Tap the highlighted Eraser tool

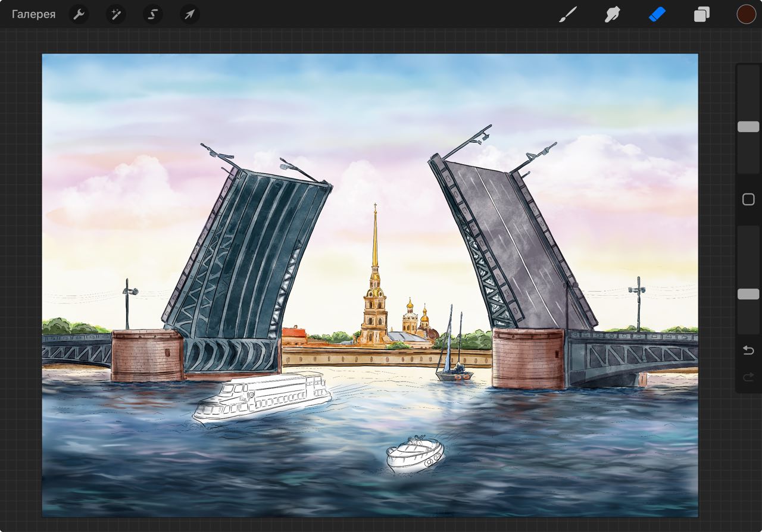click(656, 14)
